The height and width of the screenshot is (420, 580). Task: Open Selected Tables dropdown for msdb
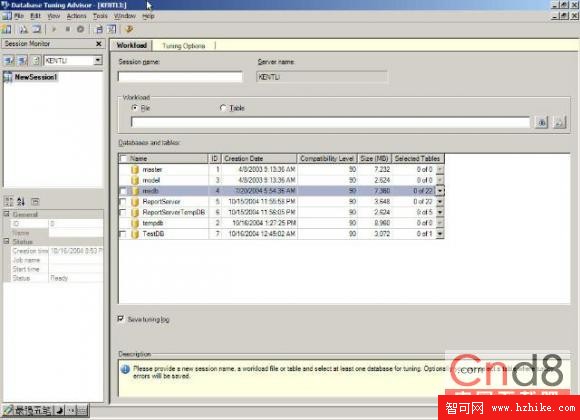click(x=440, y=191)
